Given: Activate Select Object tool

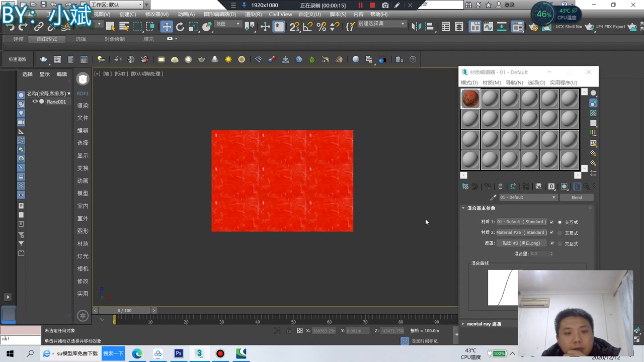Looking at the screenshot, I should click(x=111, y=27).
